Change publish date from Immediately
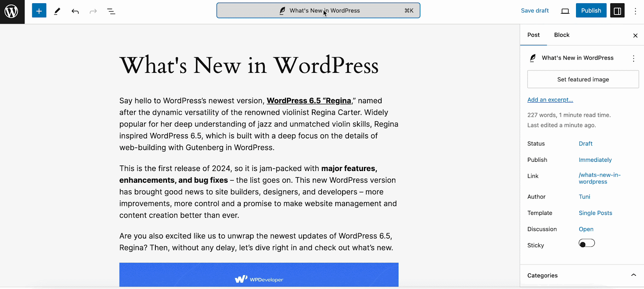This screenshot has height=289, width=644. 595,160
